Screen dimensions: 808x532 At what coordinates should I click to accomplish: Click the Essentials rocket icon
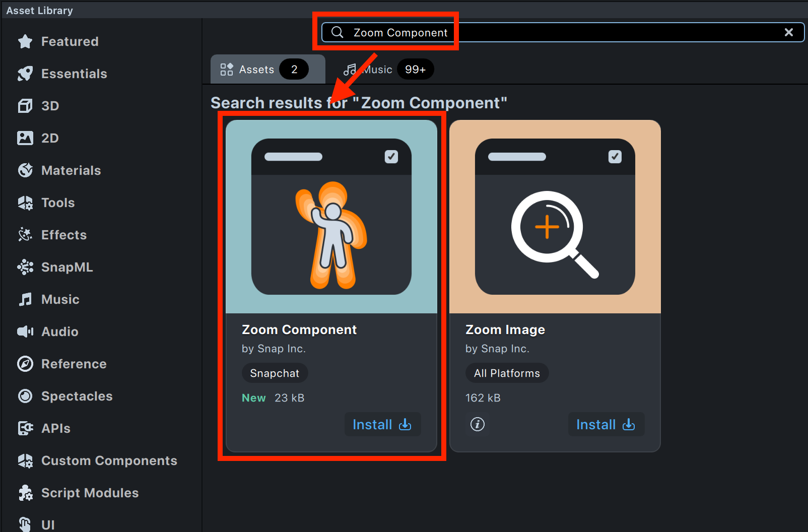point(25,74)
